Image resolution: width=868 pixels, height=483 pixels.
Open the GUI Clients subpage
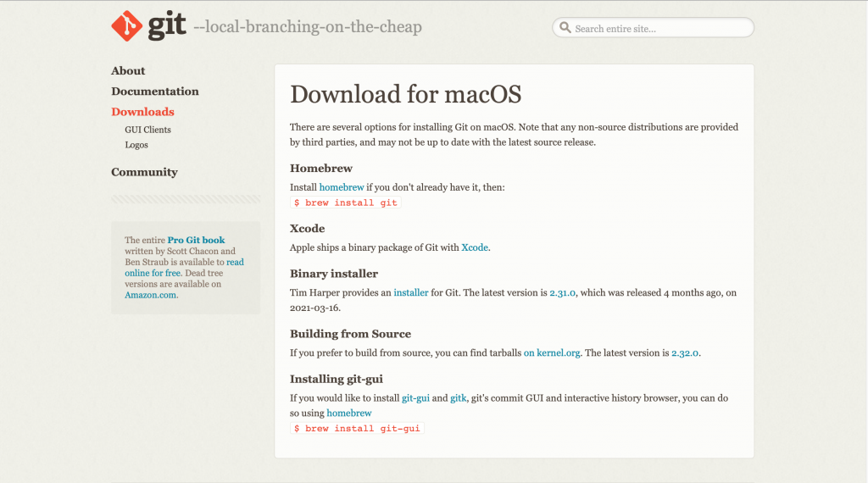[x=147, y=130]
